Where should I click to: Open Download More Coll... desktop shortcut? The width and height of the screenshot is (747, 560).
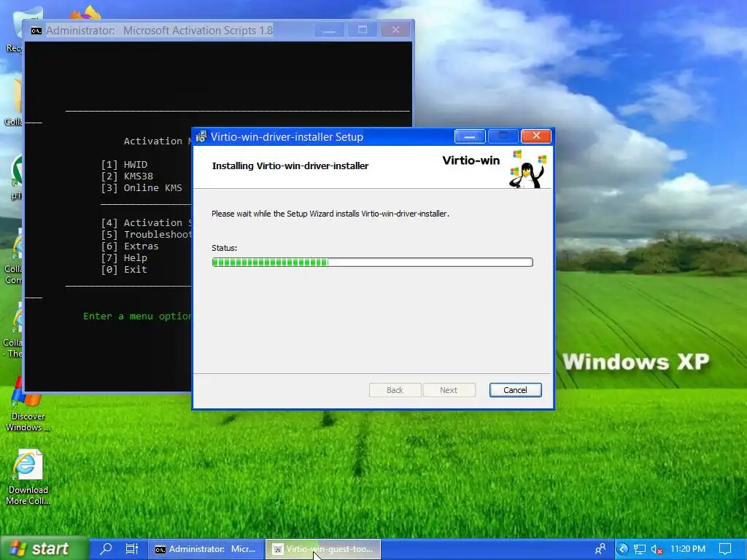pos(28,477)
